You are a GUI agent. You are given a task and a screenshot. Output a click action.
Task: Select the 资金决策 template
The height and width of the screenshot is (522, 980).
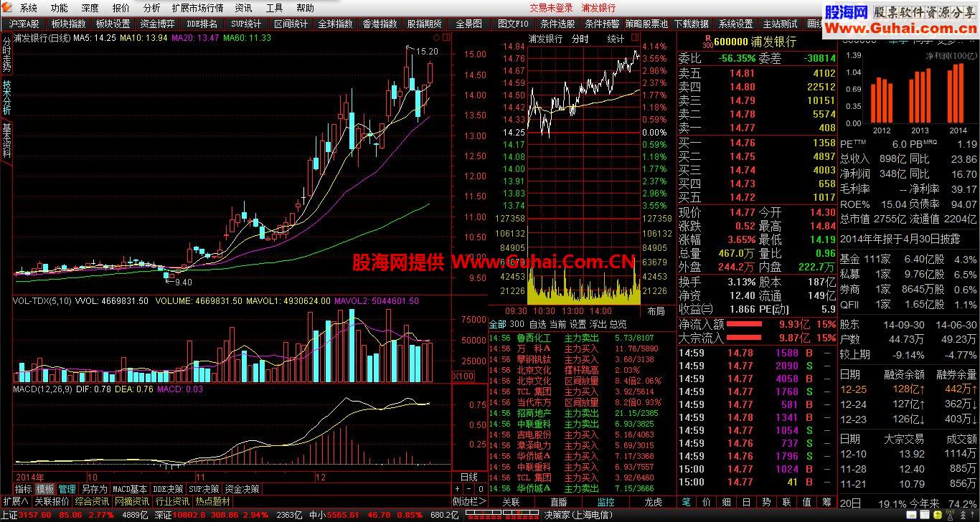pyautogui.click(x=242, y=489)
